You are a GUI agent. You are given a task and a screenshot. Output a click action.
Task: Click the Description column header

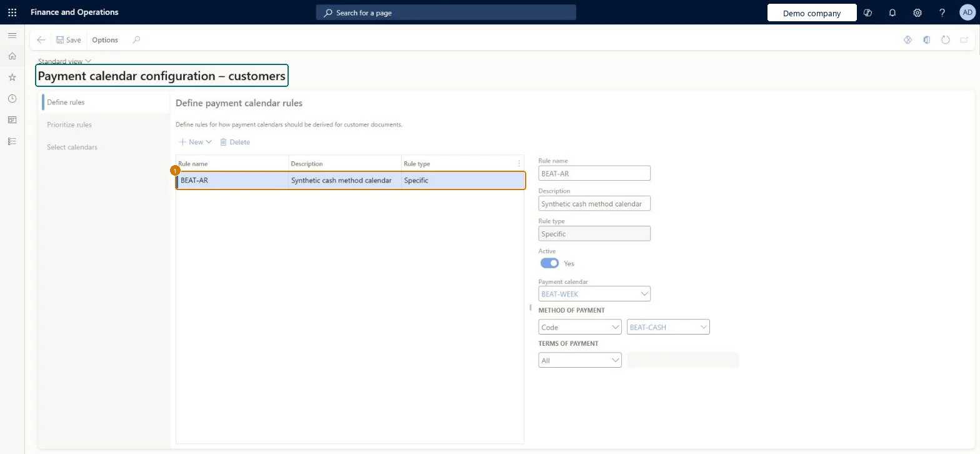tap(345, 163)
